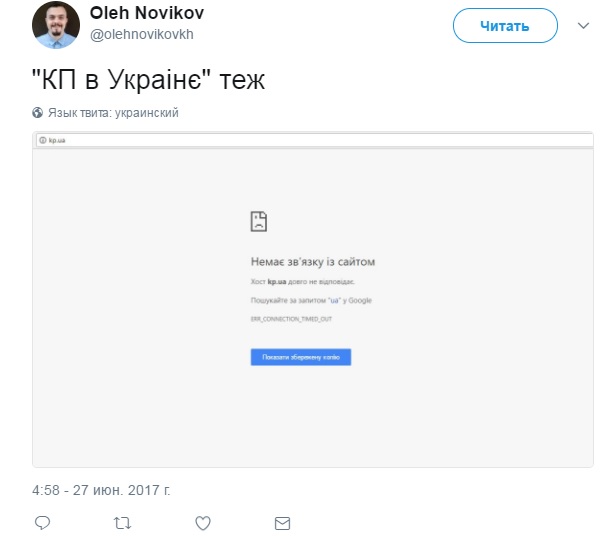Image resolution: width=612 pixels, height=536 pixels.
Task: Open the "ua" Google search link
Action: tap(333, 300)
